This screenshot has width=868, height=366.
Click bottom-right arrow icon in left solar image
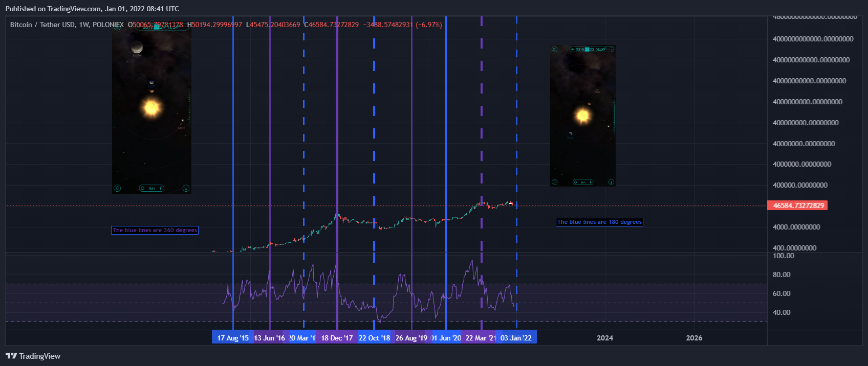coord(186,188)
